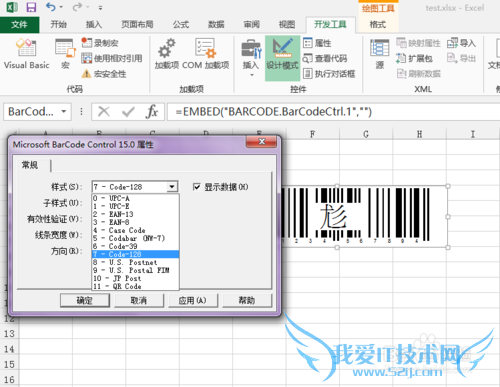Select 0 - UPC-A style
This screenshot has width=500, height=387.
click(136, 198)
